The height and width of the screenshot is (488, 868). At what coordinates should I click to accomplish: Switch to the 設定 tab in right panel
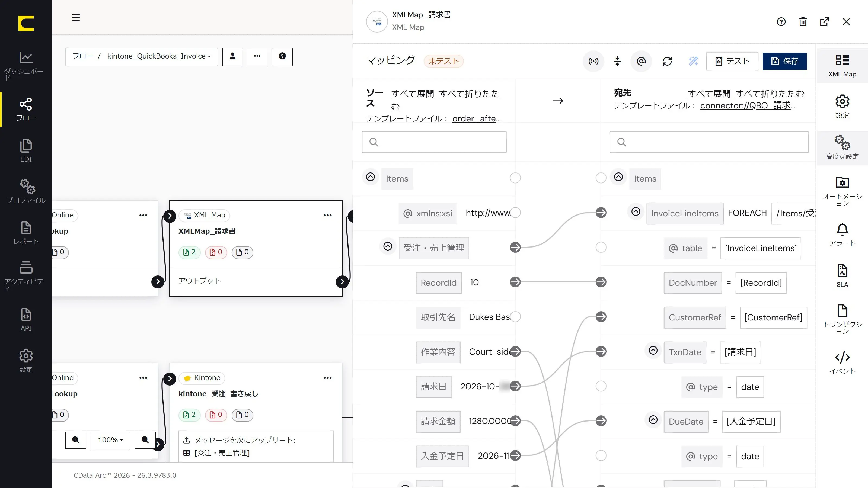(842, 107)
